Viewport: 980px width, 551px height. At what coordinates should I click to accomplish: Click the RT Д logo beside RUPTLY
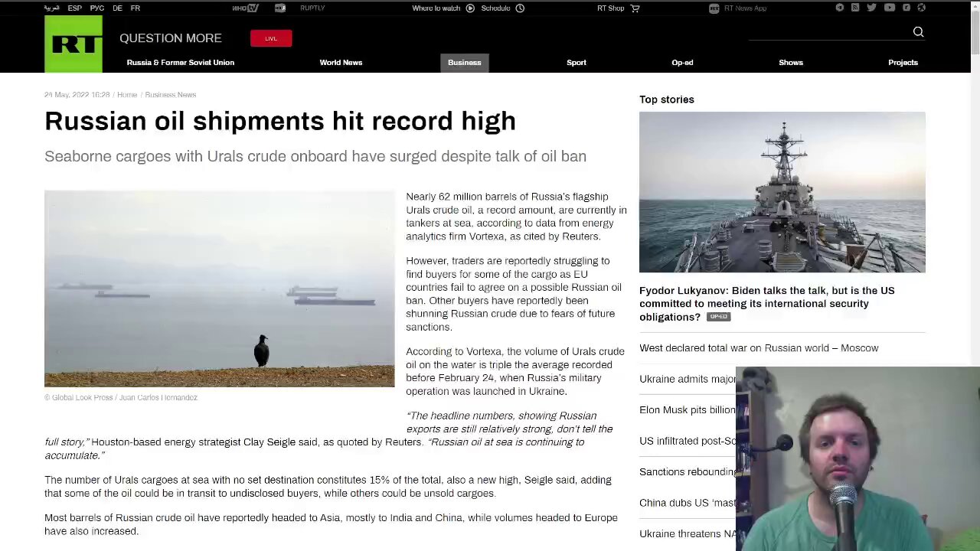pyautogui.click(x=280, y=8)
